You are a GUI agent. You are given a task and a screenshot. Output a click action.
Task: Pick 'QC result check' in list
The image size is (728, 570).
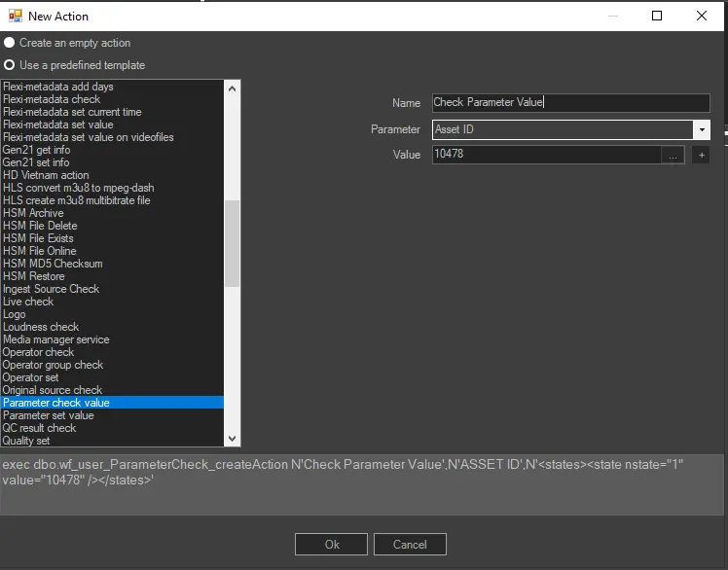39,428
